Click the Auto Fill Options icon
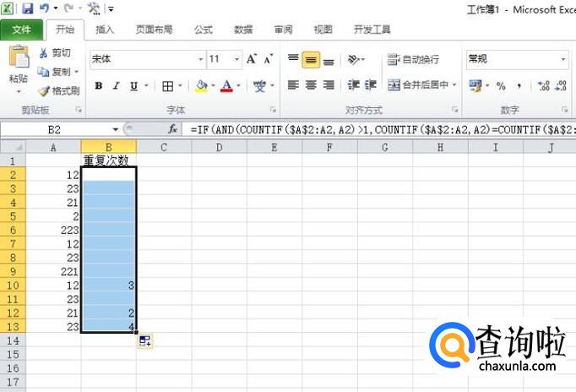This screenshot has width=576, height=392. point(144,341)
